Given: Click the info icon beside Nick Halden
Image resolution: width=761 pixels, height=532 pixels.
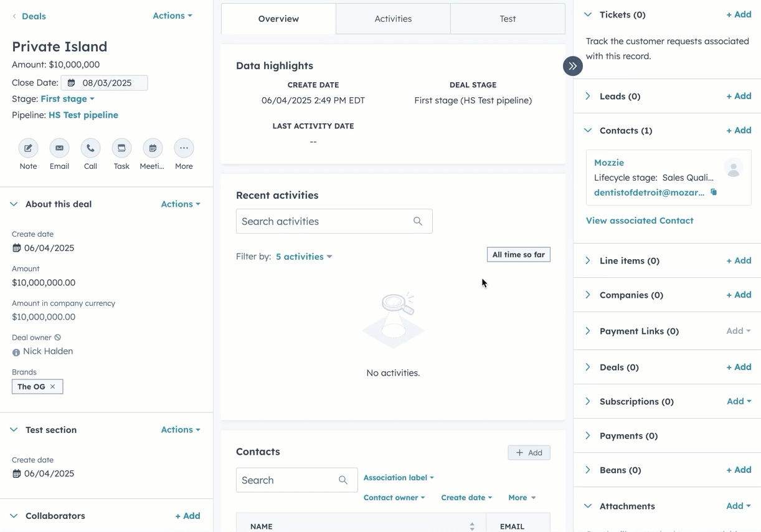Looking at the screenshot, I should [15, 351].
